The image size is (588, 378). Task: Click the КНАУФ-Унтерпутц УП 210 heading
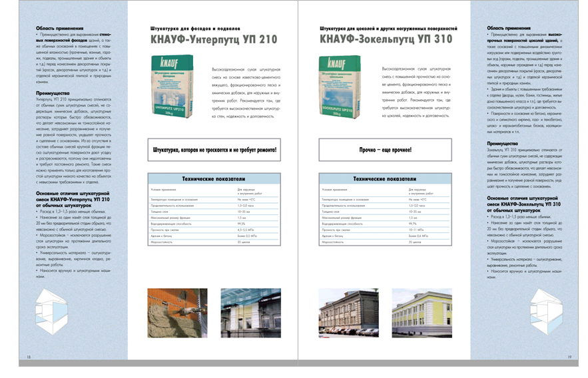214,40
